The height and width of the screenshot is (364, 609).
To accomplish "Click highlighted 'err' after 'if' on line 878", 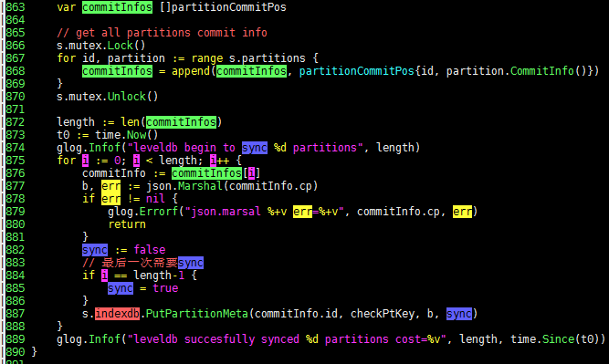I will tap(110, 199).
